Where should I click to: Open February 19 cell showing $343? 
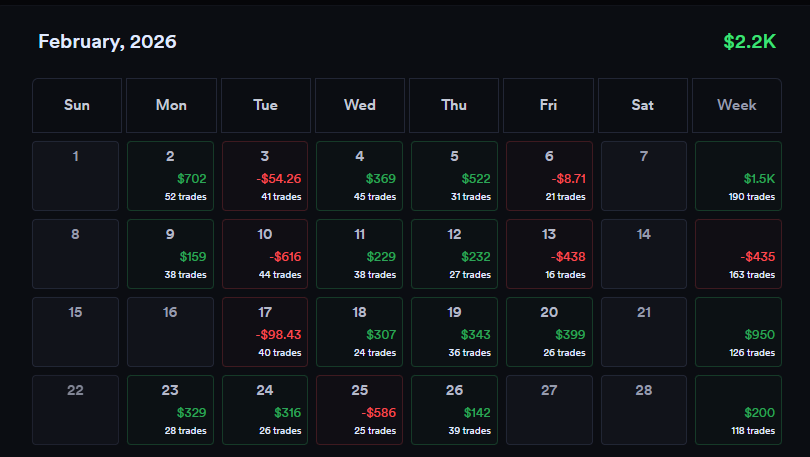click(x=455, y=332)
